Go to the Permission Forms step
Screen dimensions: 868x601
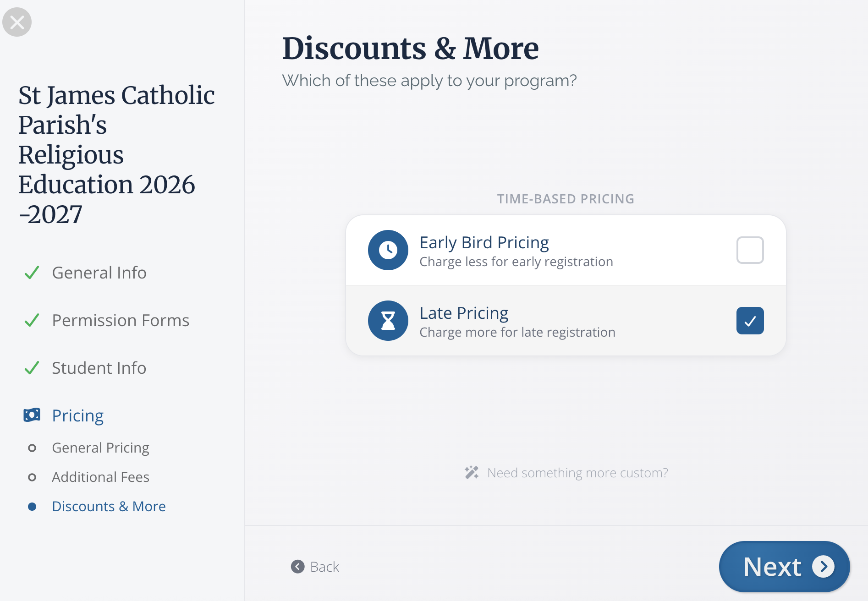[121, 321]
